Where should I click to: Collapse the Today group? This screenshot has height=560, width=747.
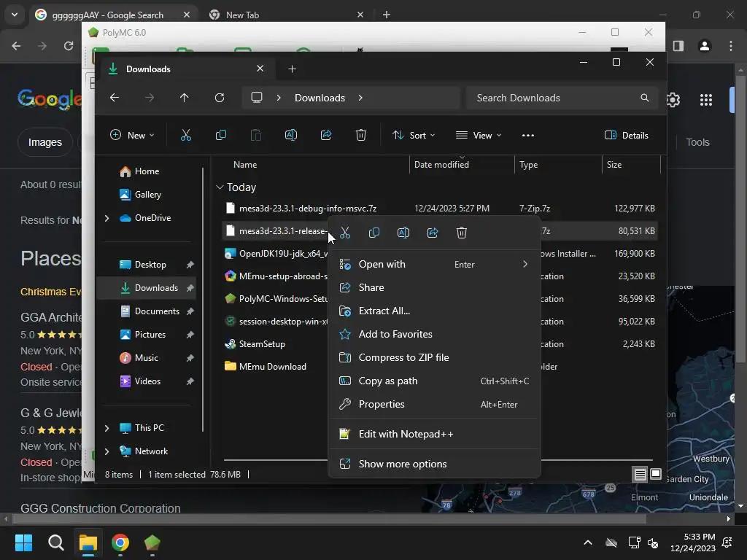220,187
